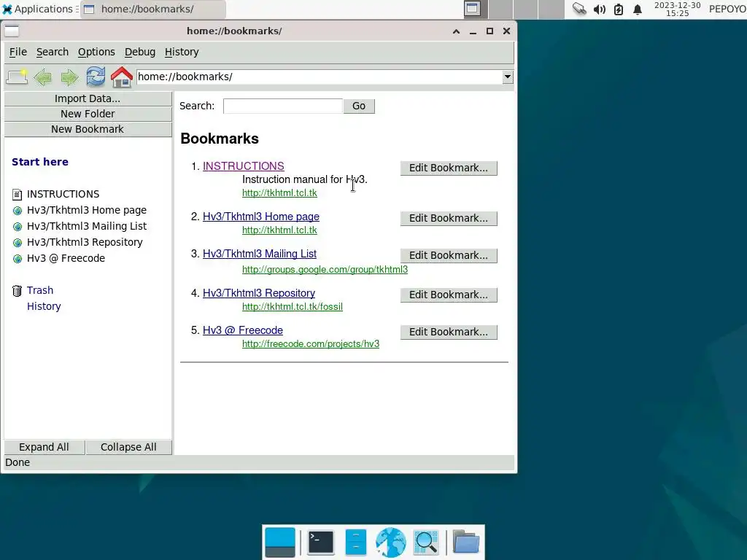Open the Search menu
The width and height of the screenshot is (747, 560).
(53, 52)
